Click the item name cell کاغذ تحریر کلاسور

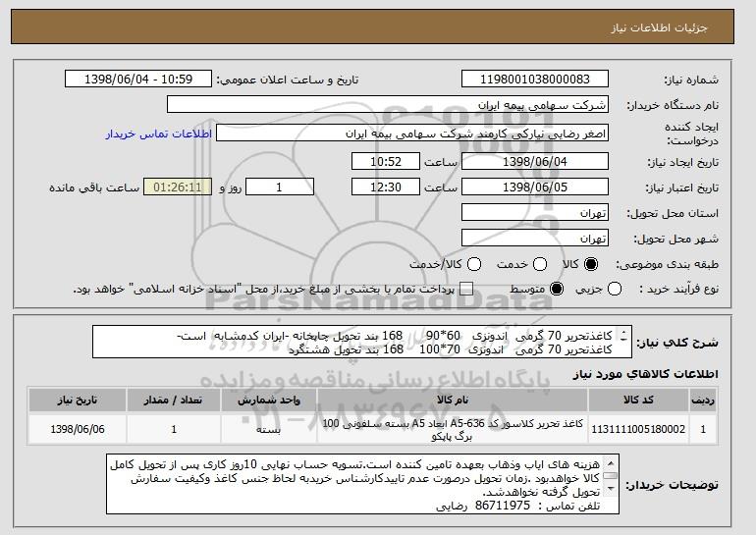tap(453, 429)
